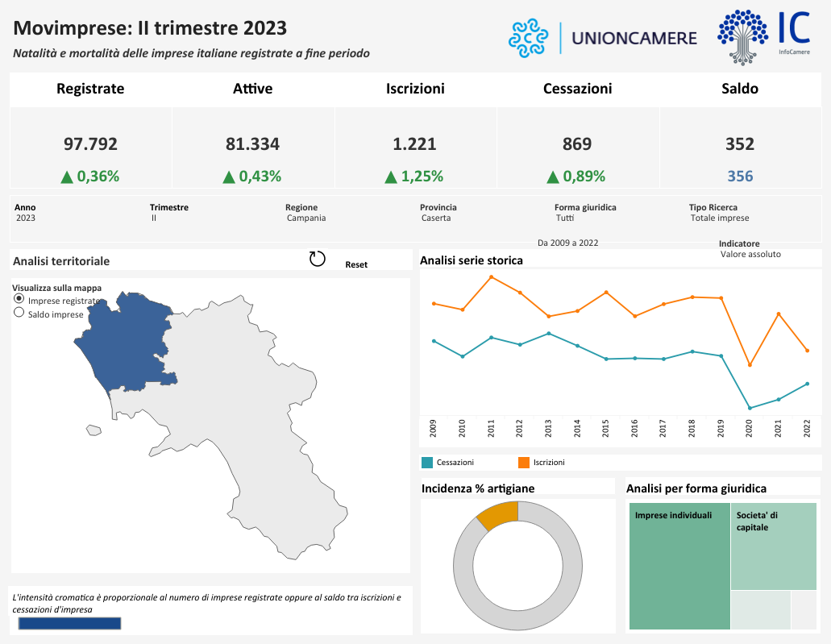
Task: Click the Cessazioni line point for 2022
Action: (x=807, y=384)
